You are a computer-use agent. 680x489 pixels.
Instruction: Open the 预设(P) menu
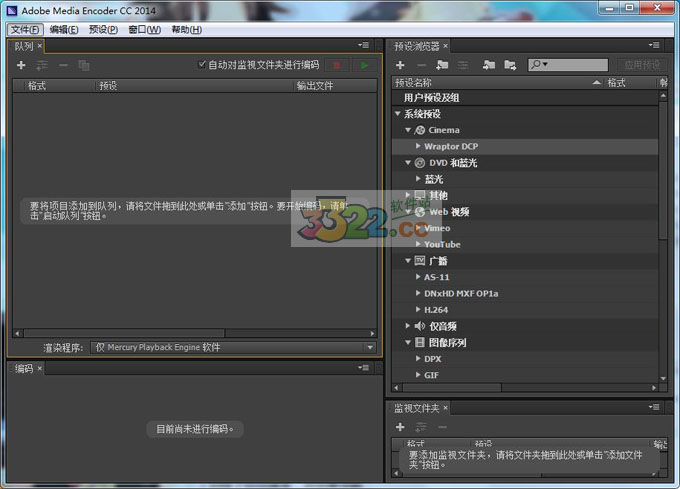(x=103, y=29)
